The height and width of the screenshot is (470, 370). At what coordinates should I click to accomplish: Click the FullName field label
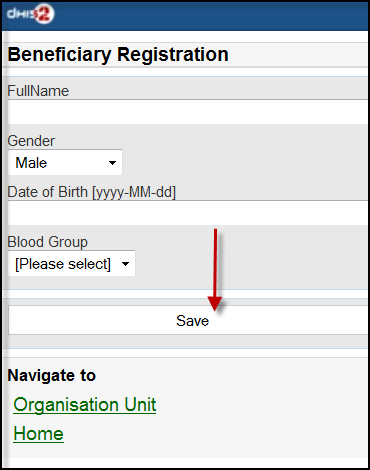click(x=38, y=91)
